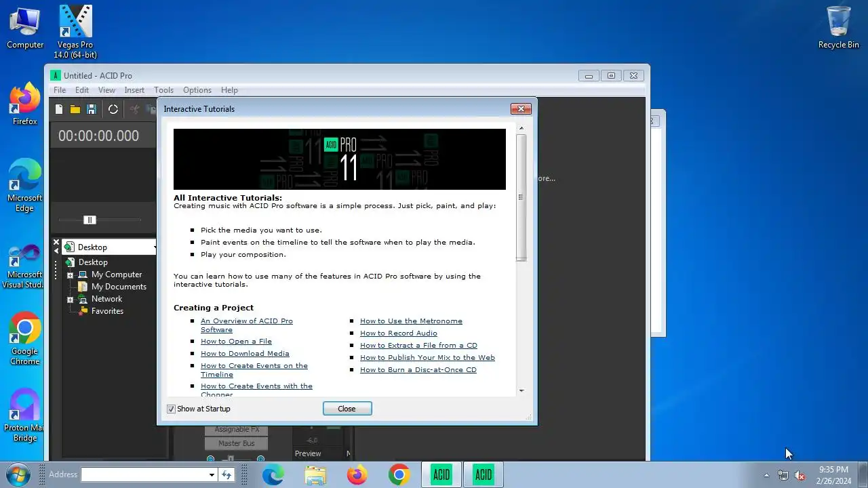
Task: Click the Favorites star folder icon
Action: pos(83,311)
